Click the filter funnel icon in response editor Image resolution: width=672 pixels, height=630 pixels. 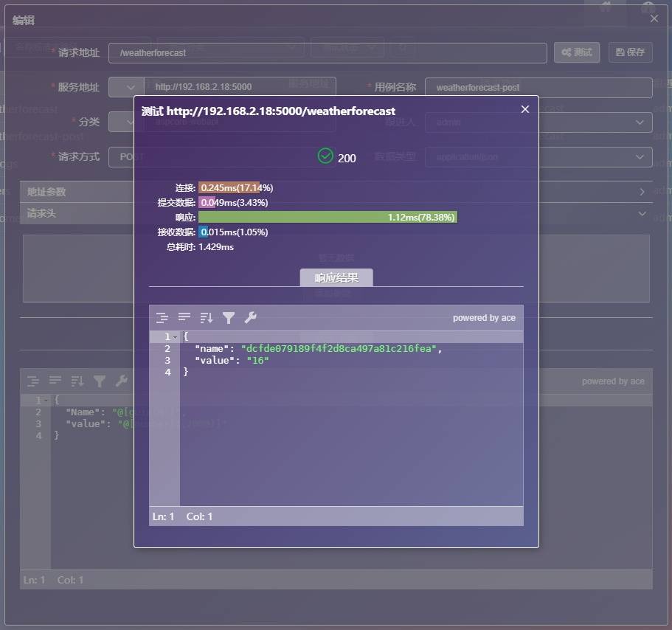pyautogui.click(x=229, y=317)
